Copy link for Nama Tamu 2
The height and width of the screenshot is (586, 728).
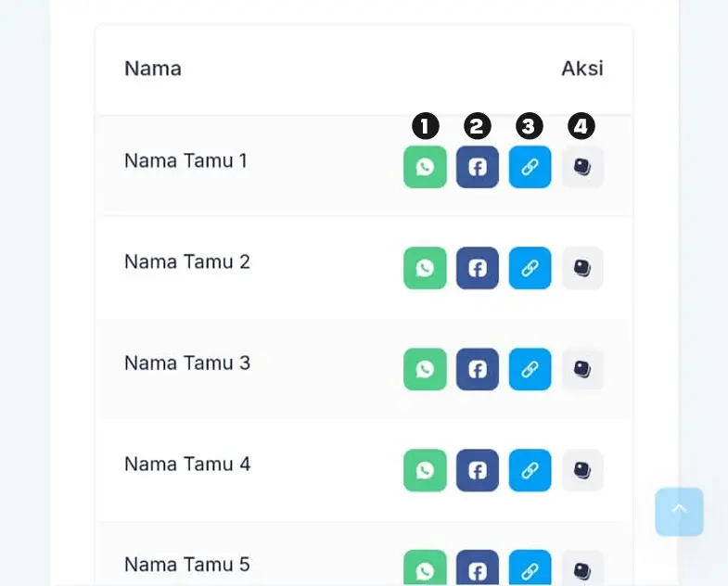(x=530, y=268)
